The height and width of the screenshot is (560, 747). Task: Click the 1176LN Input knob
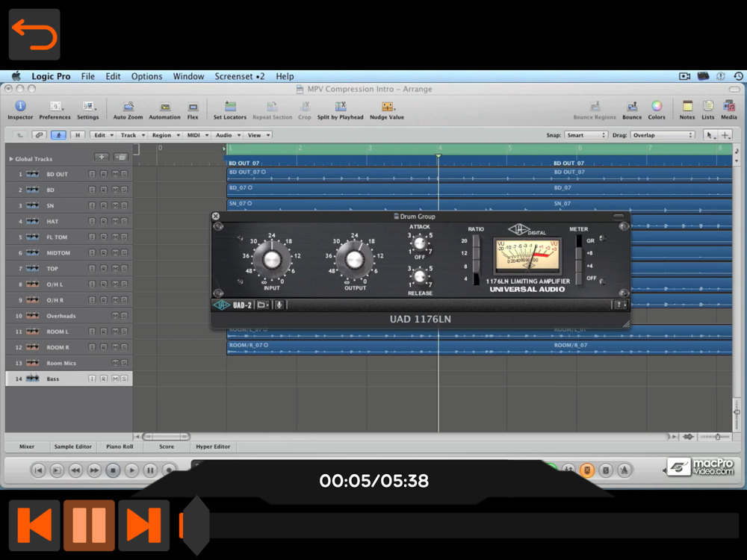click(272, 260)
